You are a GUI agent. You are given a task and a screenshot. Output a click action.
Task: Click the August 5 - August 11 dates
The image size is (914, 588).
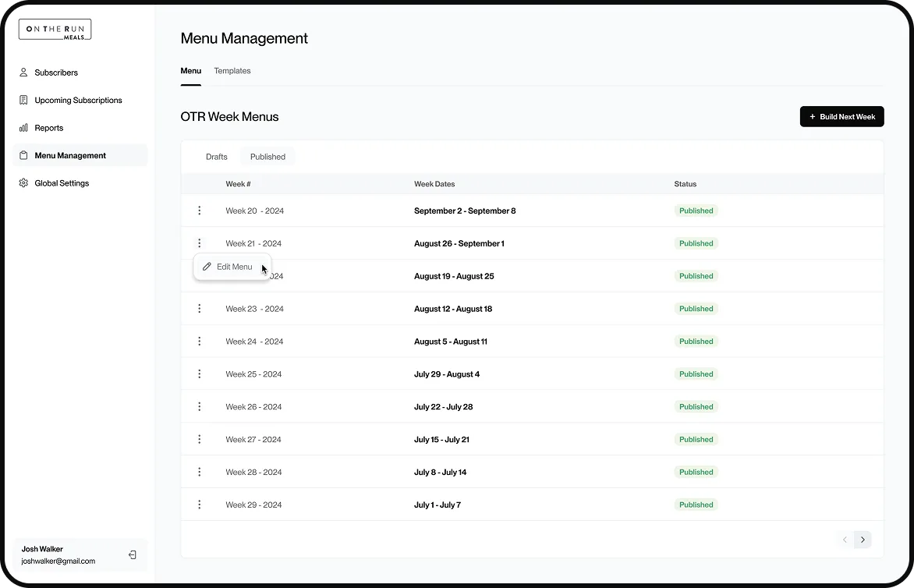451,342
